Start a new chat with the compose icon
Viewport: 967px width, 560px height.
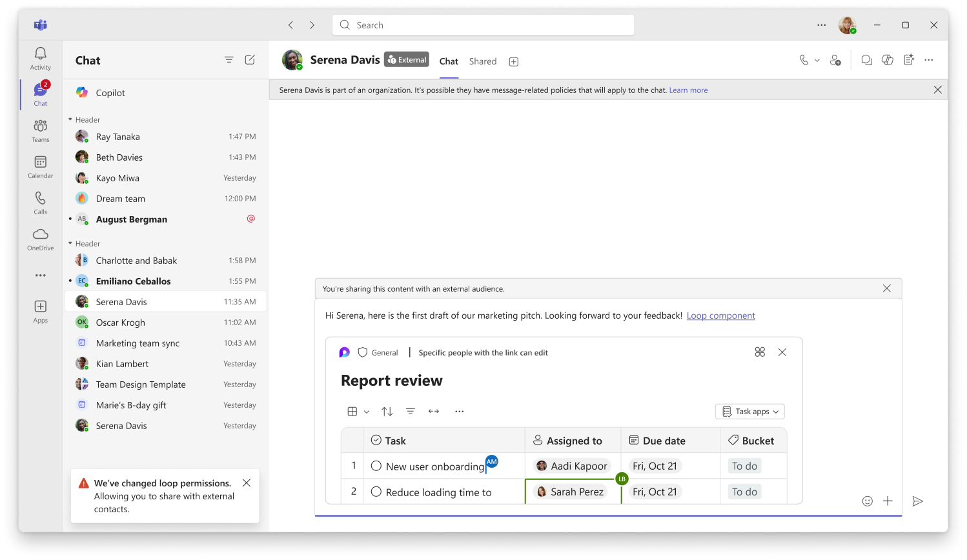coord(250,59)
